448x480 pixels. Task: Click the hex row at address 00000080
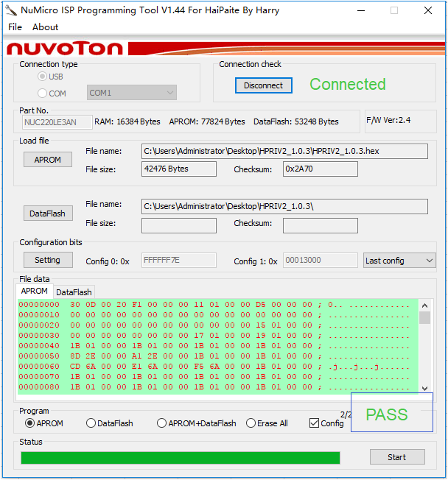[x=214, y=387]
